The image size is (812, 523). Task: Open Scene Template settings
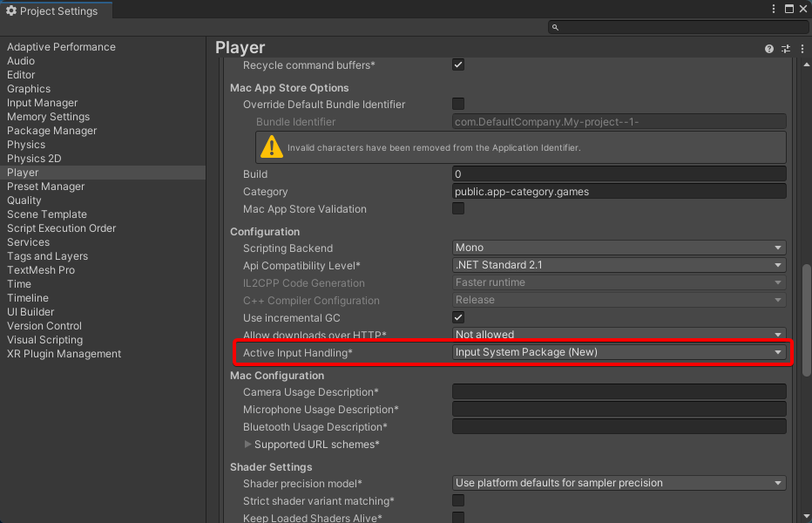tap(46, 214)
